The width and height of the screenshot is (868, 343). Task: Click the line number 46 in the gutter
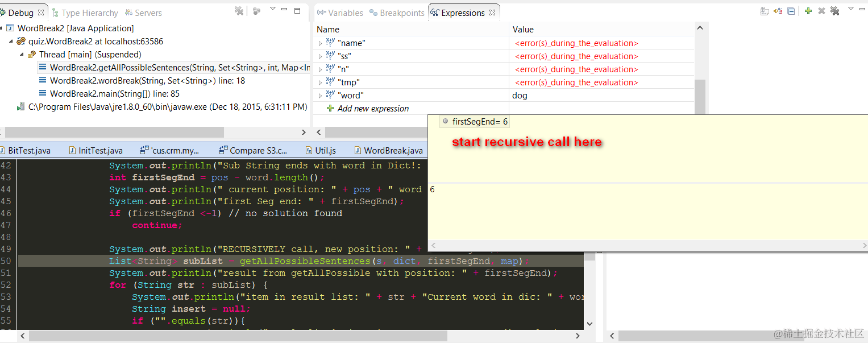6,213
